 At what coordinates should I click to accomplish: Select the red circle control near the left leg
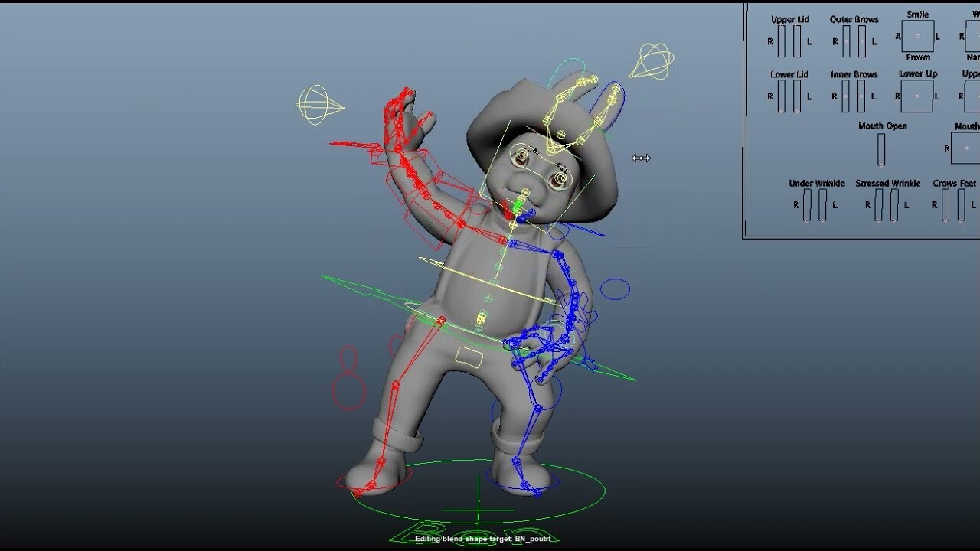[348, 390]
